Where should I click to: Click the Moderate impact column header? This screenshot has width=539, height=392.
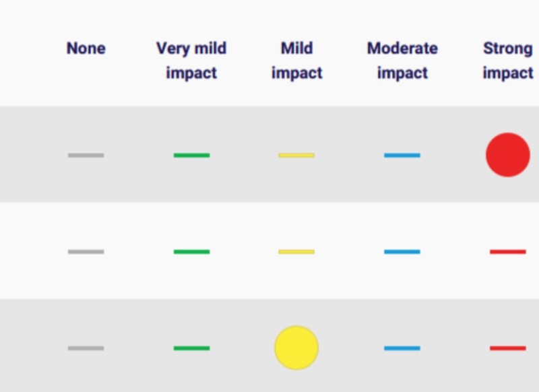click(x=402, y=61)
